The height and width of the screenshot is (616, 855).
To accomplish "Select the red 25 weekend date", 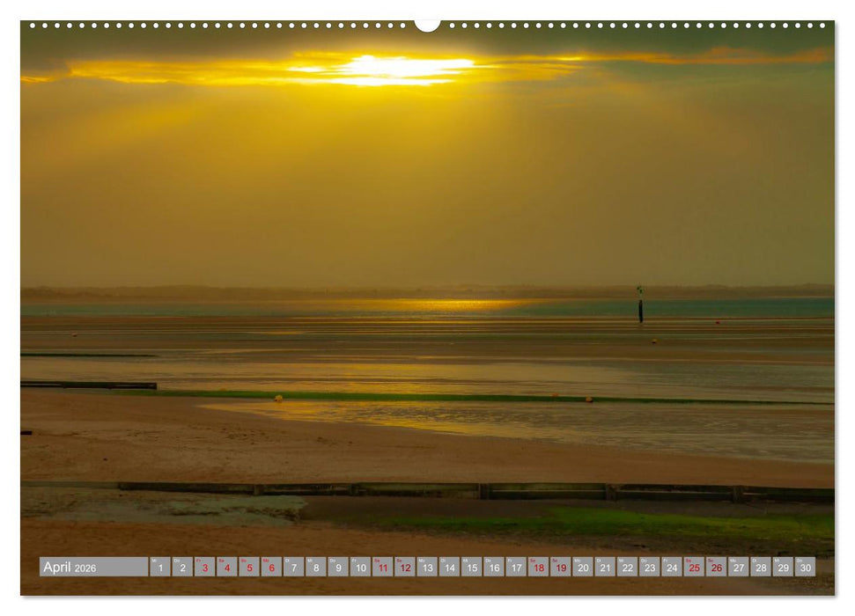I will [693, 568].
